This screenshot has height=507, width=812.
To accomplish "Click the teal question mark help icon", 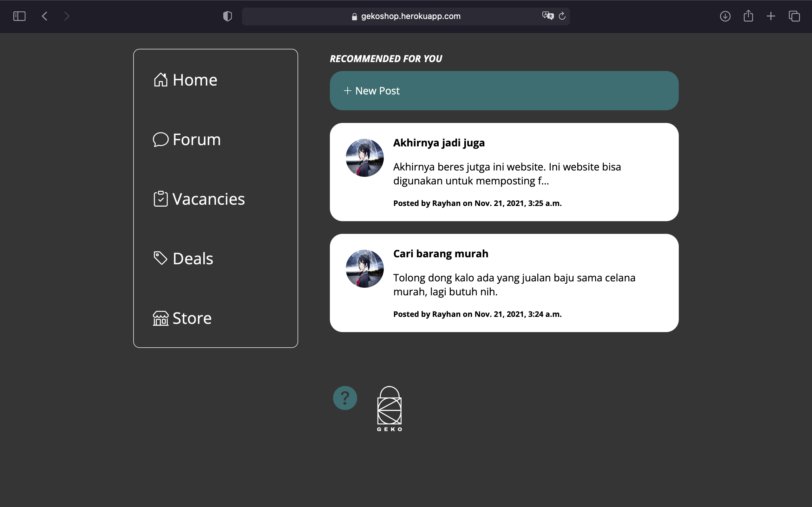I will 344,398.
